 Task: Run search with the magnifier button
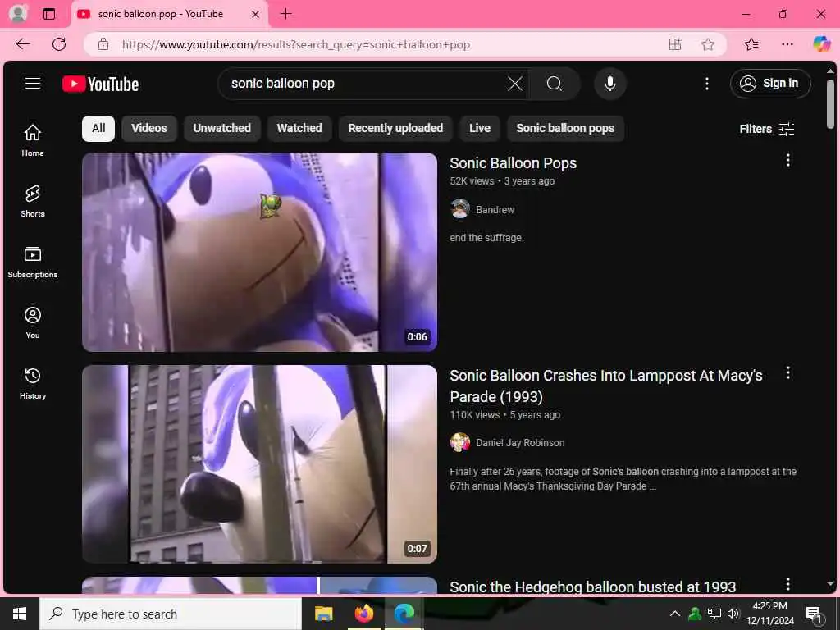click(x=555, y=84)
